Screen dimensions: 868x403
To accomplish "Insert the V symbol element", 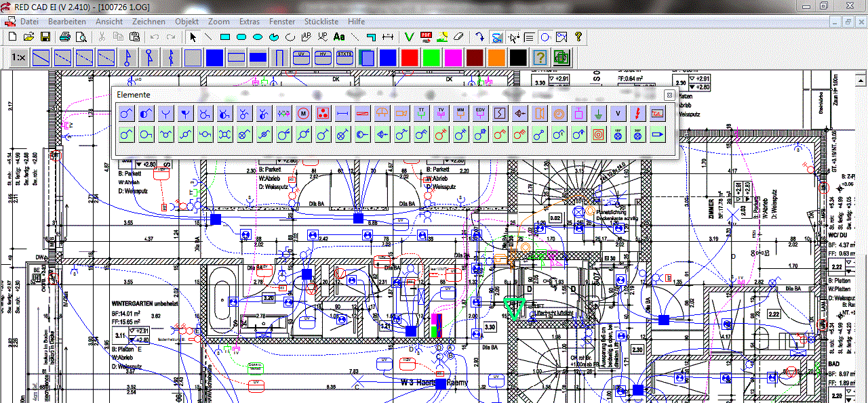I will [x=618, y=113].
